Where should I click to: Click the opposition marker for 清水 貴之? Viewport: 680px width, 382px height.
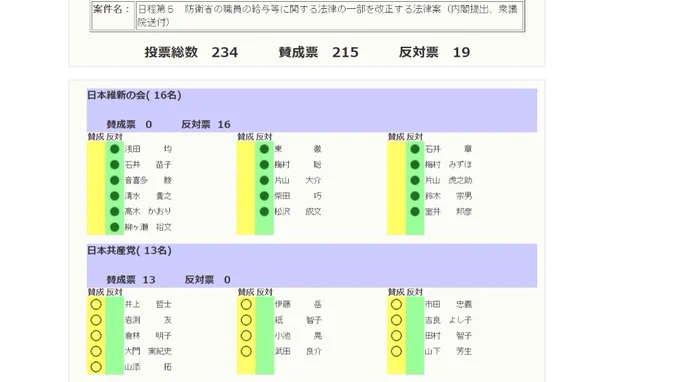click(114, 196)
